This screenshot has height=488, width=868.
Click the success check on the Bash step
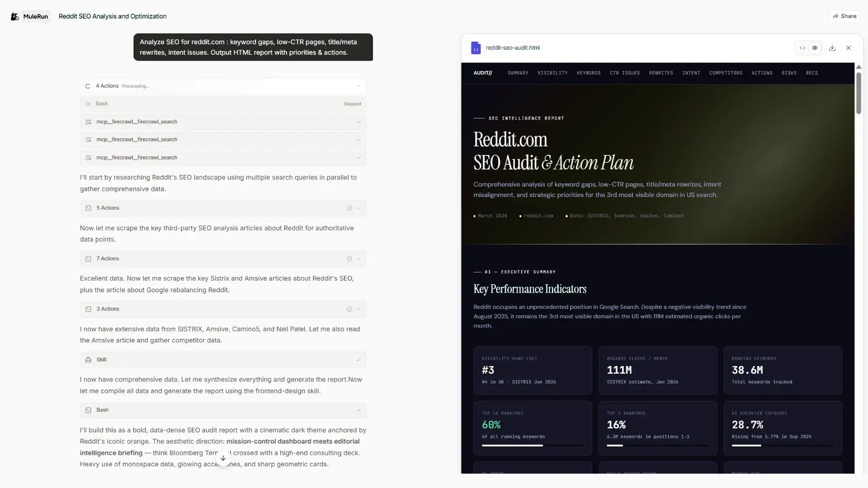(358, 410)
